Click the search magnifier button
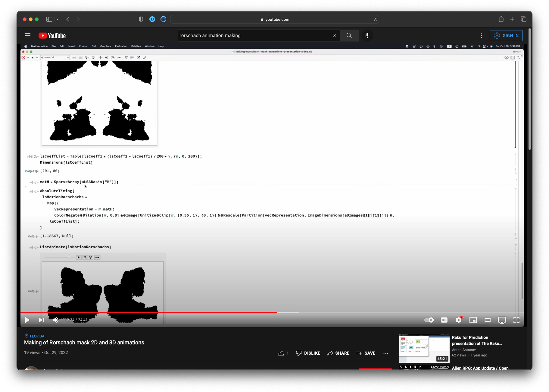 [349, 36]
